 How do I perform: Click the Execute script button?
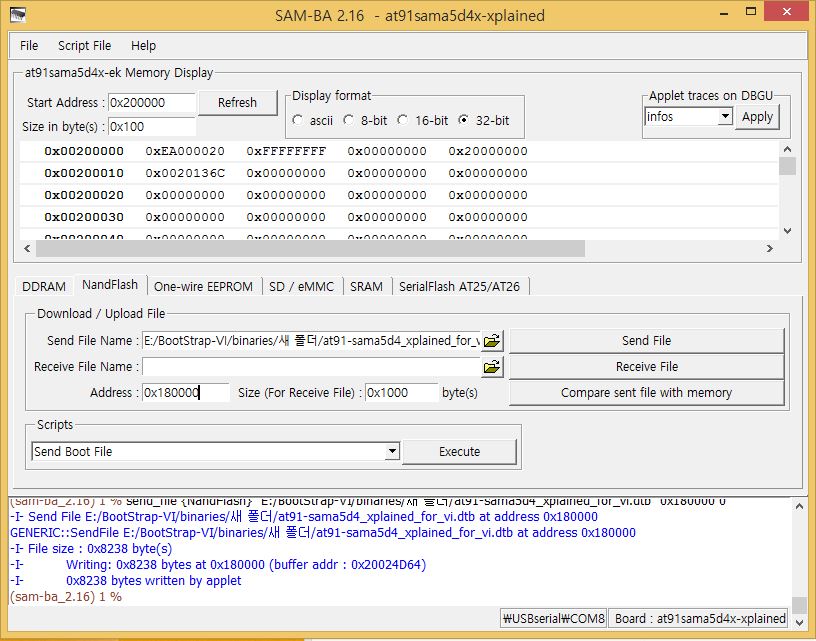(459, 452)
